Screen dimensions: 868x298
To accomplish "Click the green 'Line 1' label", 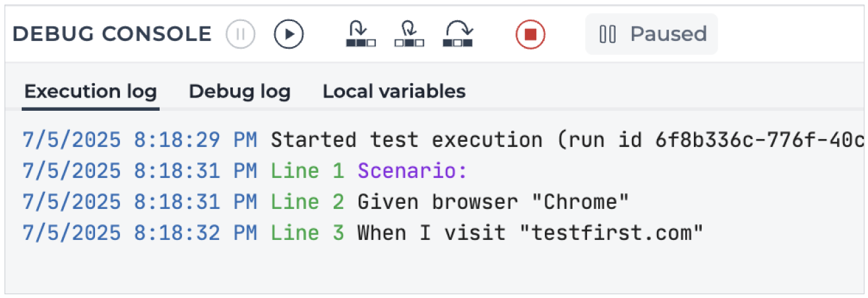I will click(x=307, y=171).
